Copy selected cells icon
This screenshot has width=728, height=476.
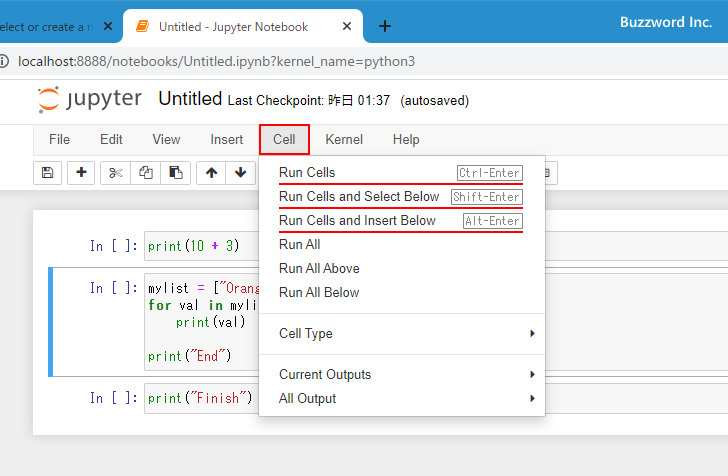click(146, 173)
